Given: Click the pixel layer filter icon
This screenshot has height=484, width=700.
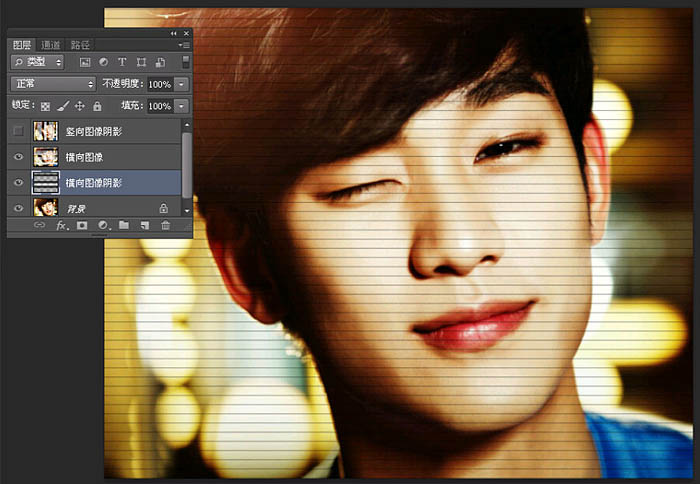Looking at the screenshot, I should [x=85, y=62].
